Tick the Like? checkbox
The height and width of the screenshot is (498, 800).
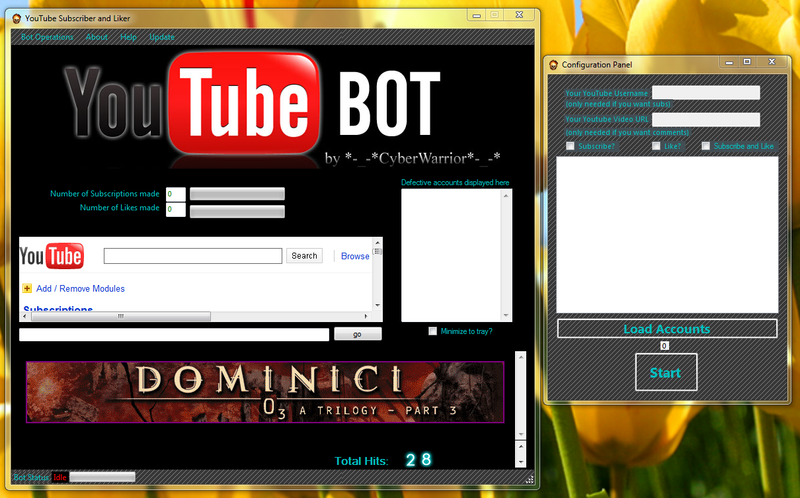656,146
